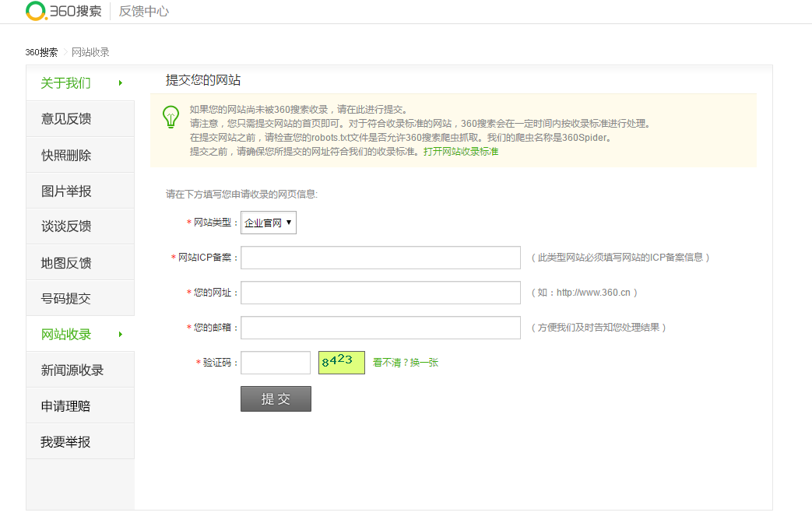Navigate to 新闻源收录 page
The width and height of the screenshot is (812, 530).
[72, 370]
